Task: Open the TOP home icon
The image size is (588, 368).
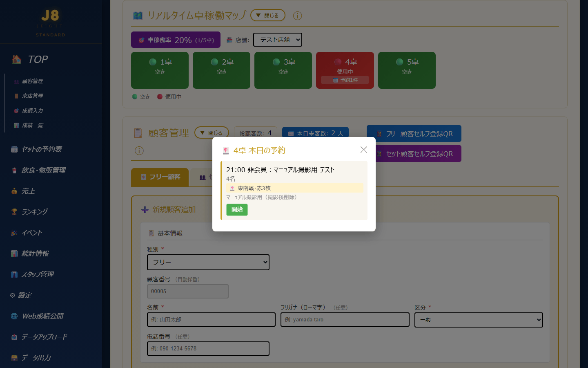Action: coord(17,59)
